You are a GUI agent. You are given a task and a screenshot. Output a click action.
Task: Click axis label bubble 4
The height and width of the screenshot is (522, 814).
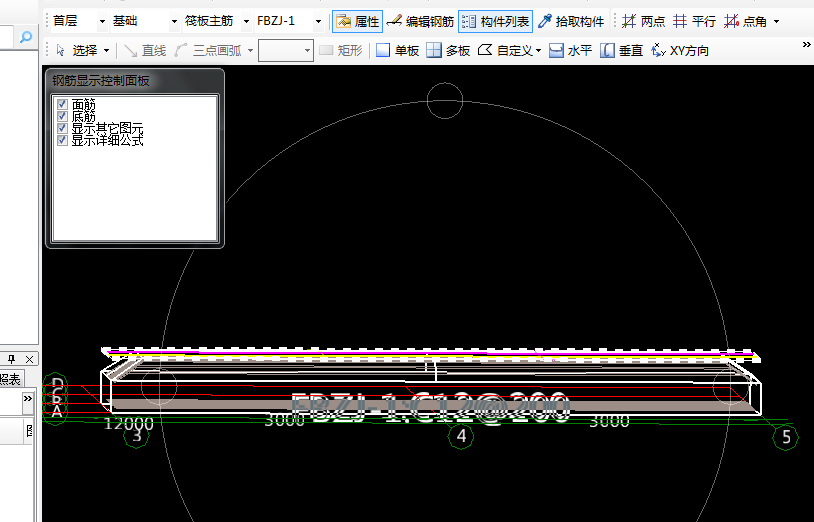point(461,436)
